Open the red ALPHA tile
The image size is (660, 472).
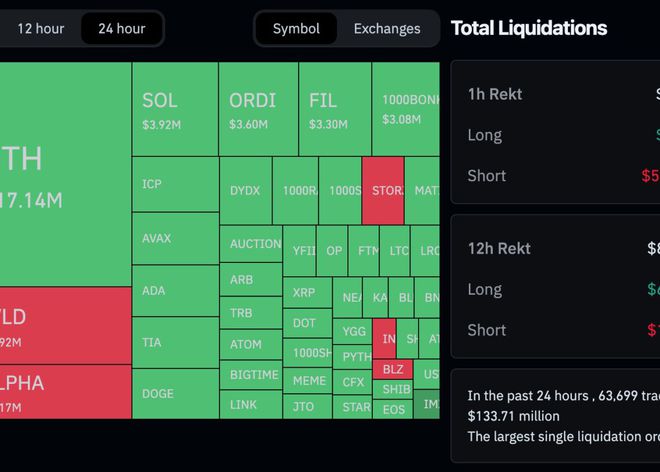(65, 392)
